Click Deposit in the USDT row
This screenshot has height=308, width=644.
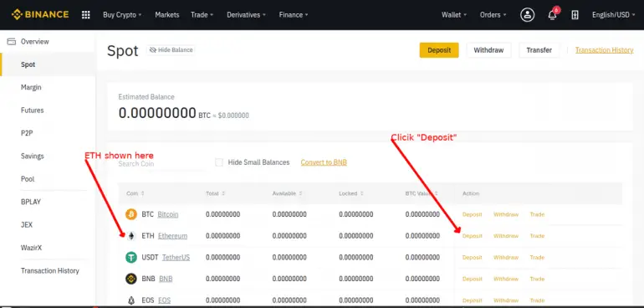472,258
